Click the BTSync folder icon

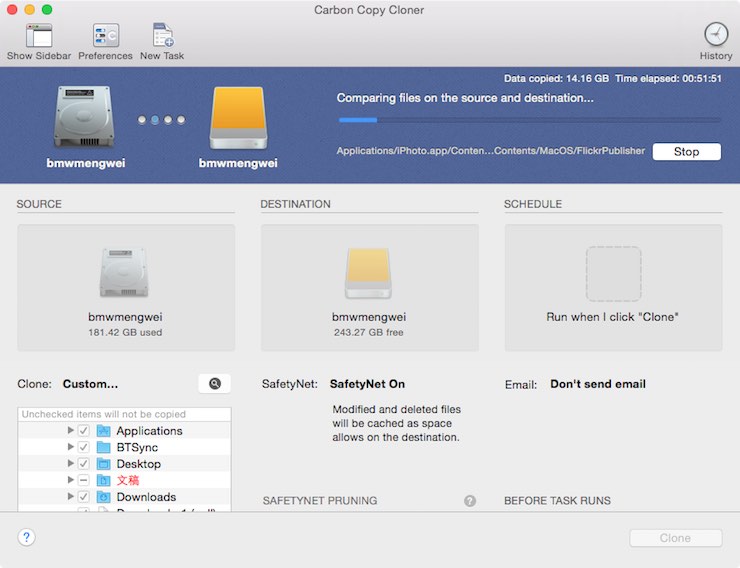(103, 447)
